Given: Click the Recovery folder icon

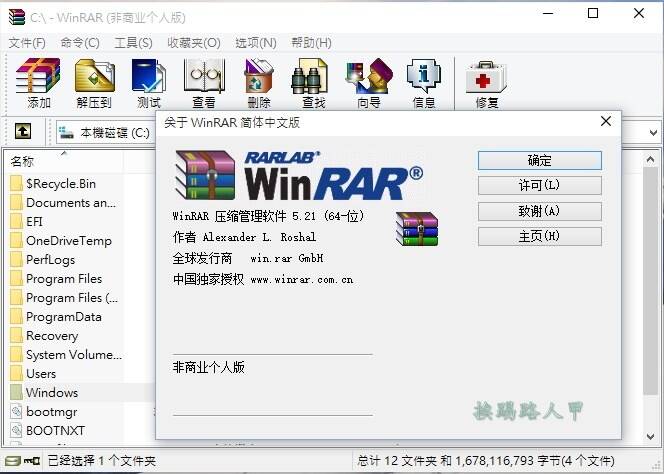Looking at the screenshot, I should coord(16,336).
